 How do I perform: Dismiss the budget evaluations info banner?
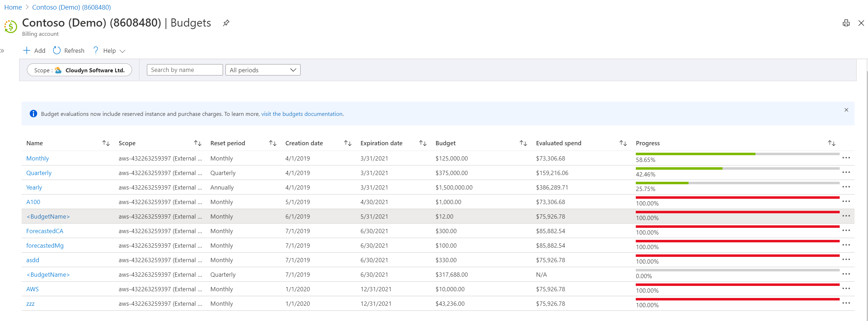click(x=846, y=110)
